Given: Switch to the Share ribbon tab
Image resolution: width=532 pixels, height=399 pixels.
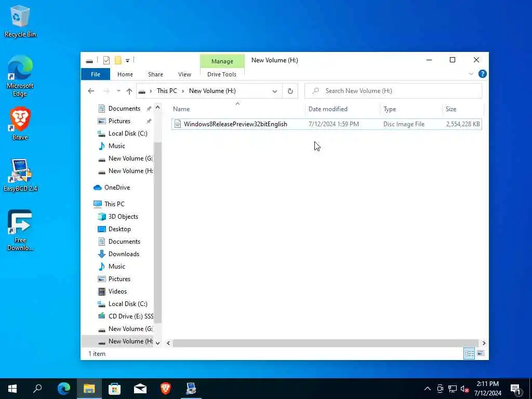Looking at the screenshot, I should [x=155, y=74].
